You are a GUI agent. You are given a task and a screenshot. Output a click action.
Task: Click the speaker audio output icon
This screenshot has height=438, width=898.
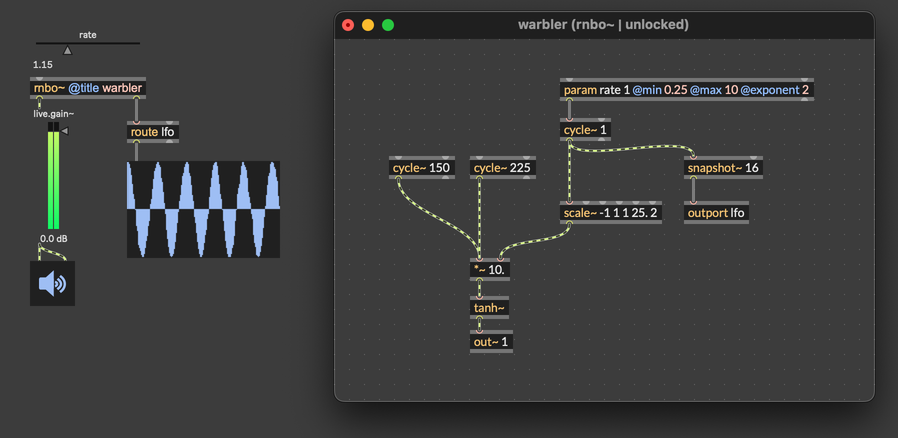(52, 284)
